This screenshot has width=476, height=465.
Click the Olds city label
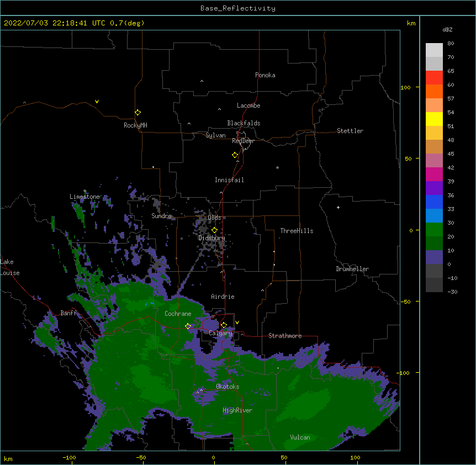[214, 218]
